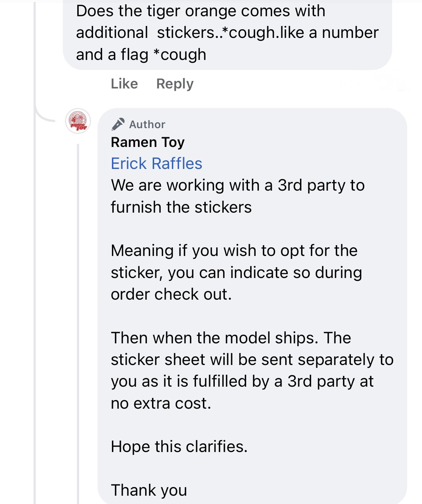Viewport: 422px width, 504px height.
Task: Tap the 'Thank you' closing line
Action: [149, 490]
